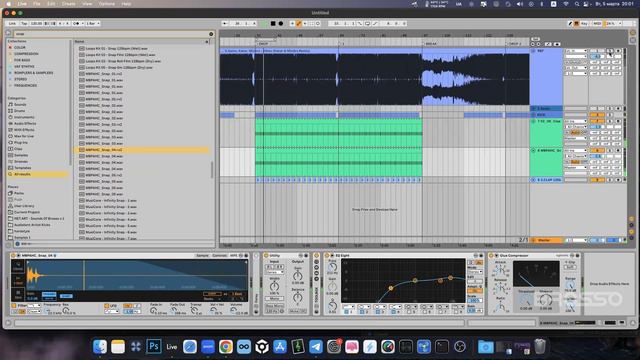Select the ROMPLERS & SAMPLERS collection
This screenshot has height=360, width=640.
tap(33, 73)
